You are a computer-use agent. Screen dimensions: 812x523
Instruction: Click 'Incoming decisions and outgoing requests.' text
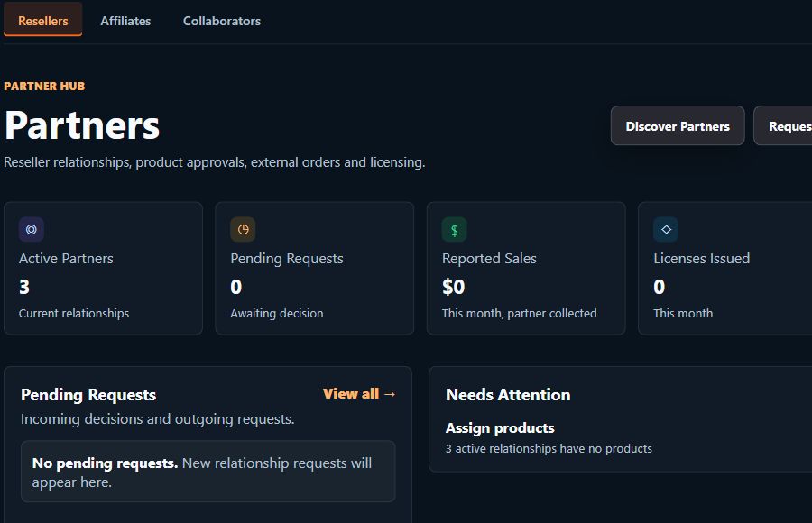[157, 419]
